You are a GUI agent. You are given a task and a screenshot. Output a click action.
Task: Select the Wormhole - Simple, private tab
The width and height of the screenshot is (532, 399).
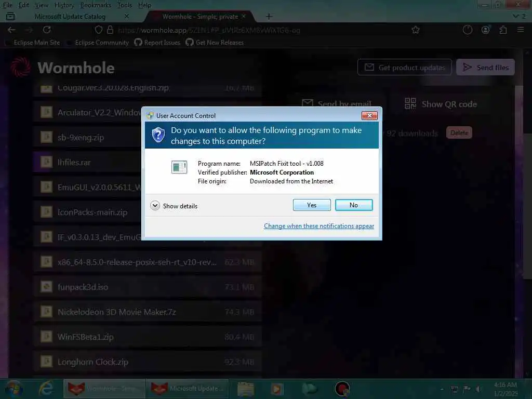click(x=200, y=16)
